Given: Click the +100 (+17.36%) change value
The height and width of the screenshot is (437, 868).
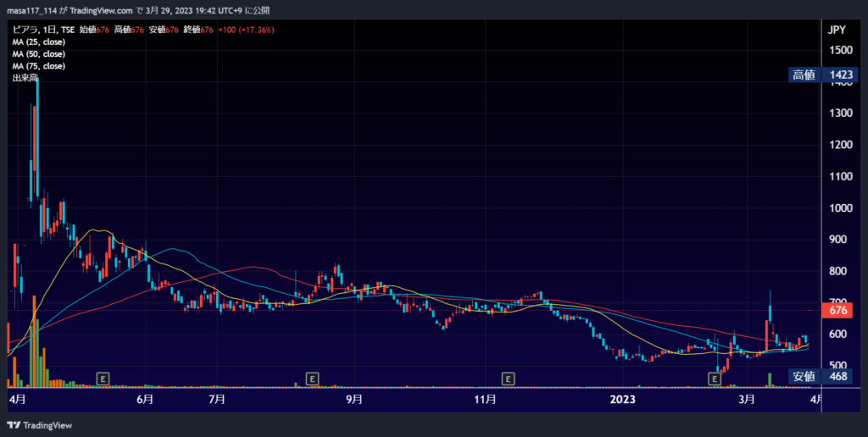Looking at the screenshot, I should click(247, 30).
